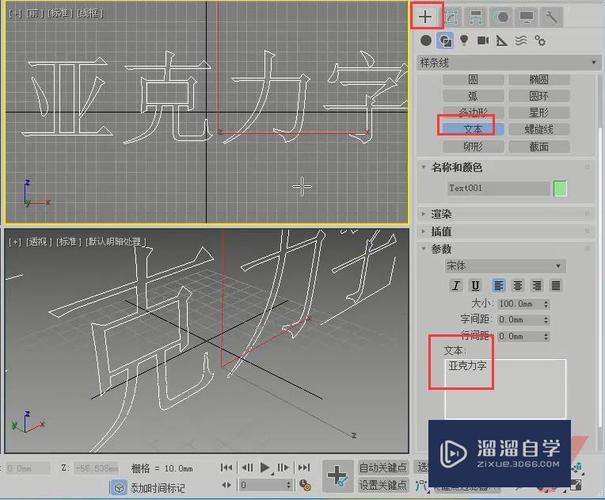
Task: Play the animation
Action: coord(265,468)
